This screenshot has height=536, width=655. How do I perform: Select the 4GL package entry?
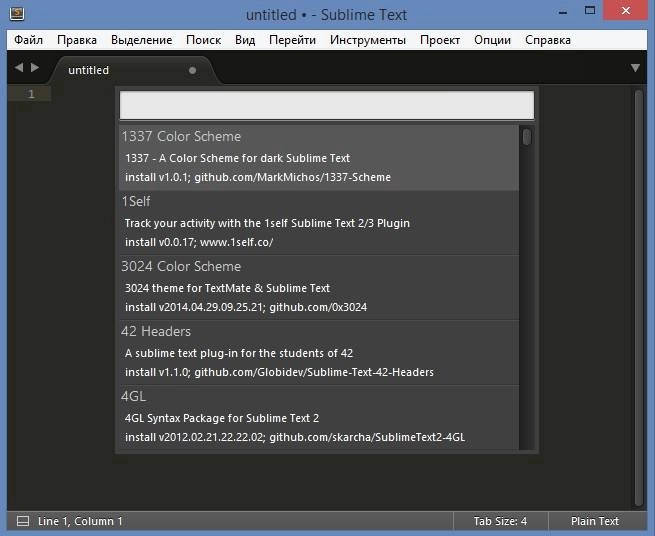[x=319, y=417]
